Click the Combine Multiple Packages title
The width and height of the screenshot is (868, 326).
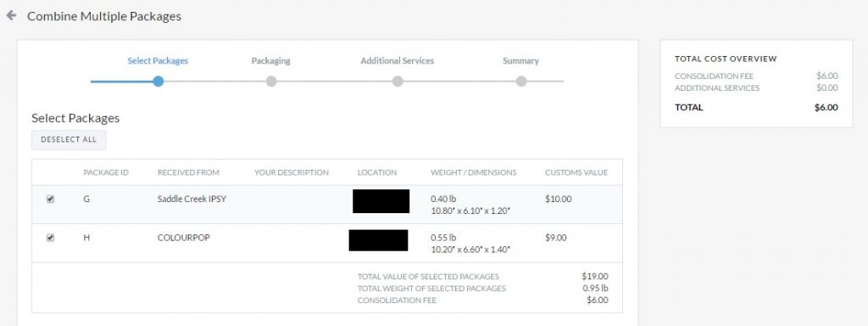[104, 16]
